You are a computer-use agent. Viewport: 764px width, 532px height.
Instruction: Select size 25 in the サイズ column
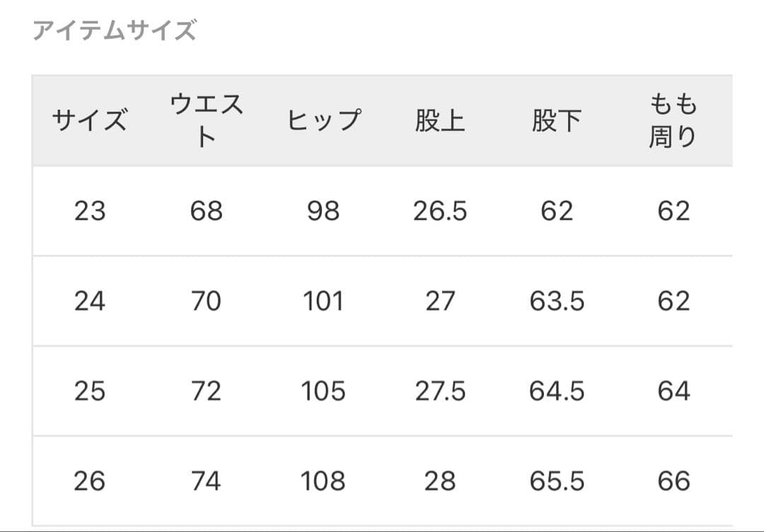click(90, 391)
